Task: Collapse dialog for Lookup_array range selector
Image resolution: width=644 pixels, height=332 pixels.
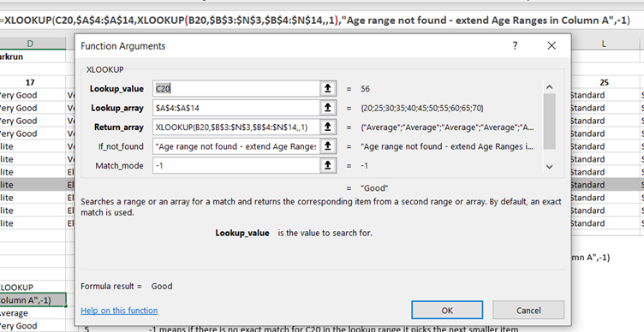Action: coord(328,108)
